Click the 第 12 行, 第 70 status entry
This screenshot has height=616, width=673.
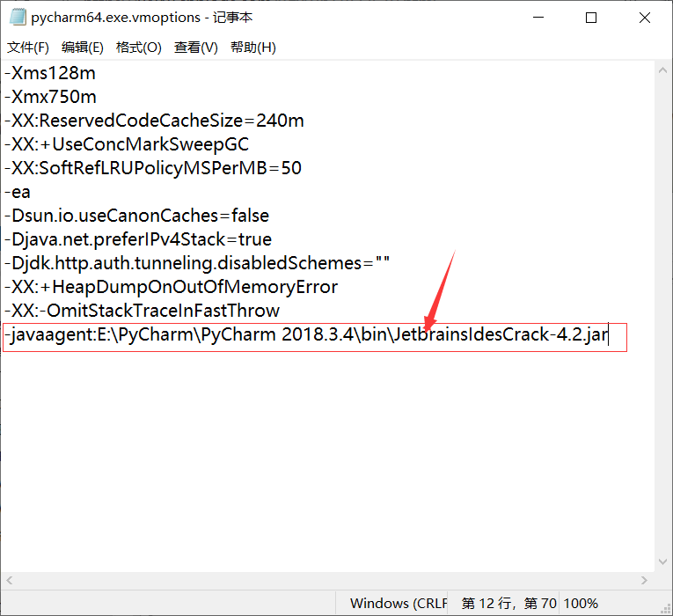[509, 604]
